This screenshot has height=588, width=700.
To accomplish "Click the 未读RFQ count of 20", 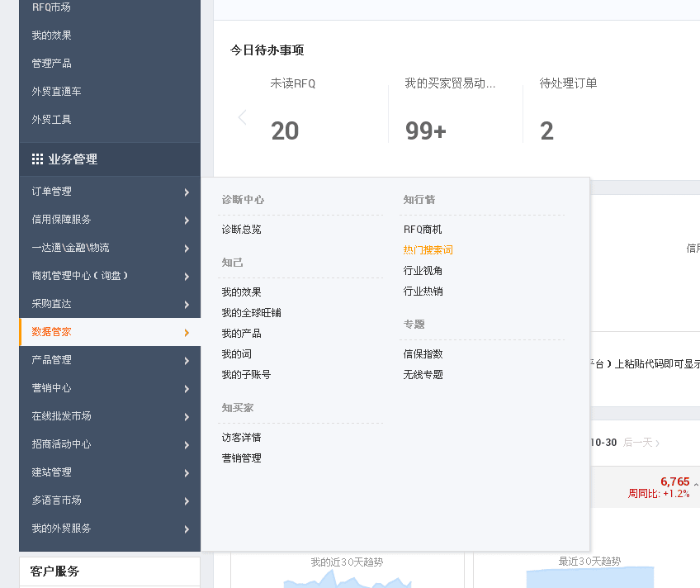I will coord(285,131).
